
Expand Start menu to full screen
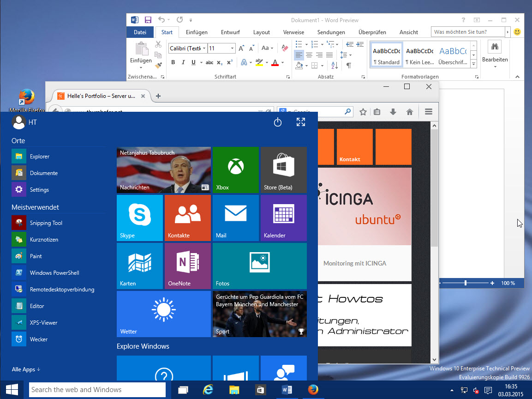(x=301, y=122)
